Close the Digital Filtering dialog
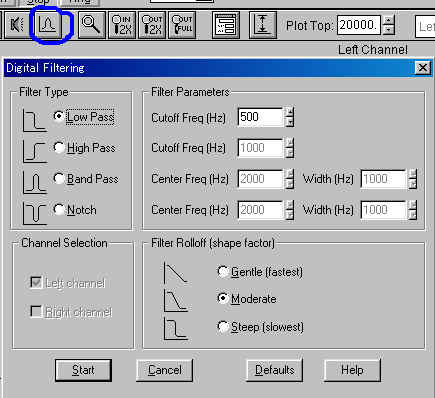 pos(423,68)
